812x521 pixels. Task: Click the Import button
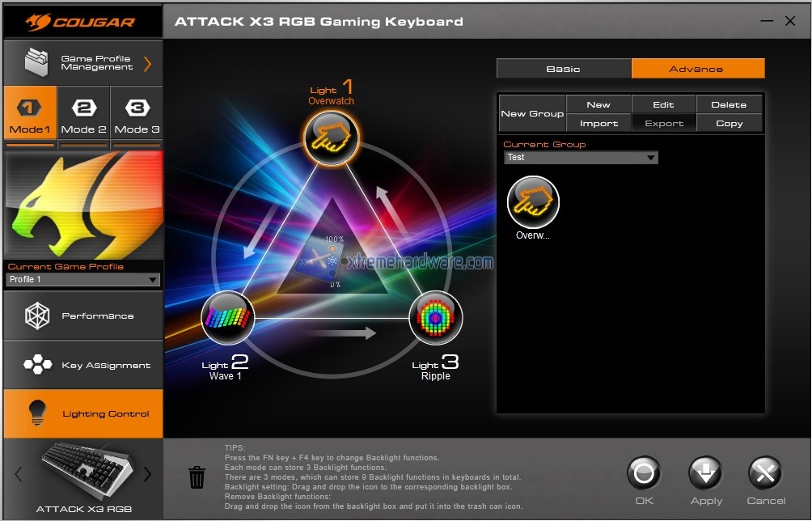pyautogui.click(x=598, y=123)
